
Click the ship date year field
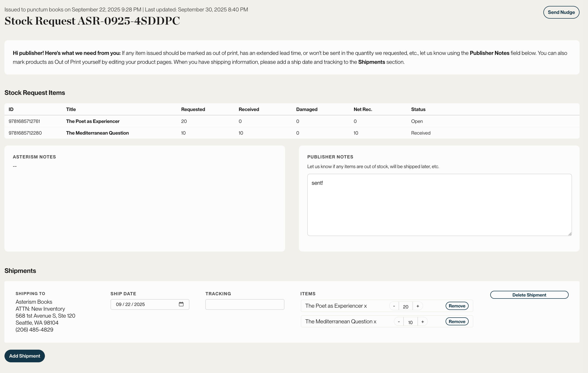139,304
